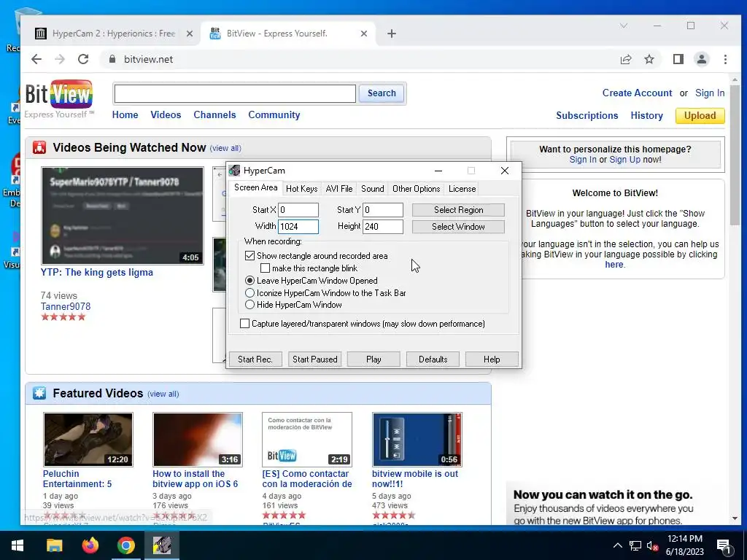747x560 pixels.
Task: Click the share page icon in address bar
Action: tap(625, 59)
